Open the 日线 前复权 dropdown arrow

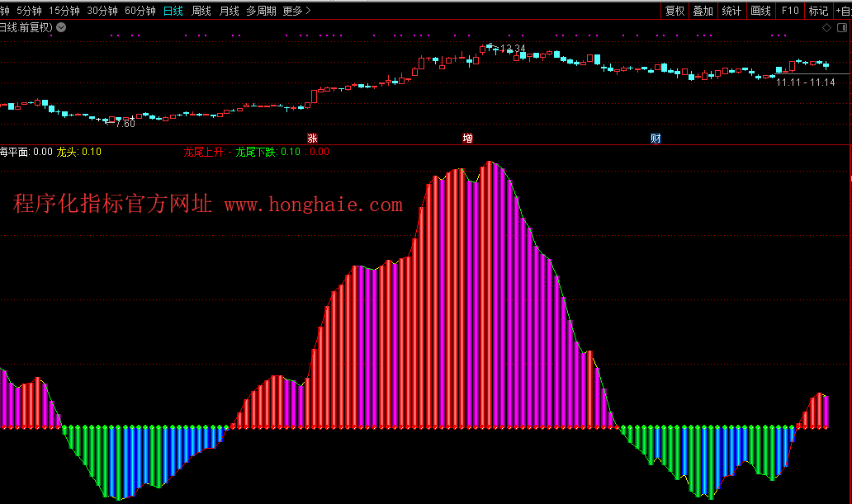[62, 27]
